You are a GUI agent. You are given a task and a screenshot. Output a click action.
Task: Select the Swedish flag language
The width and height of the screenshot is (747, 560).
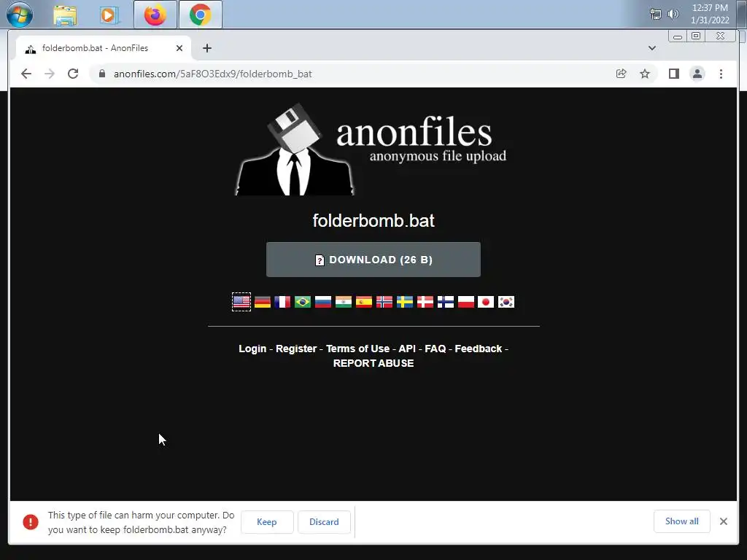pyautogui.click(x=405, y=302)
